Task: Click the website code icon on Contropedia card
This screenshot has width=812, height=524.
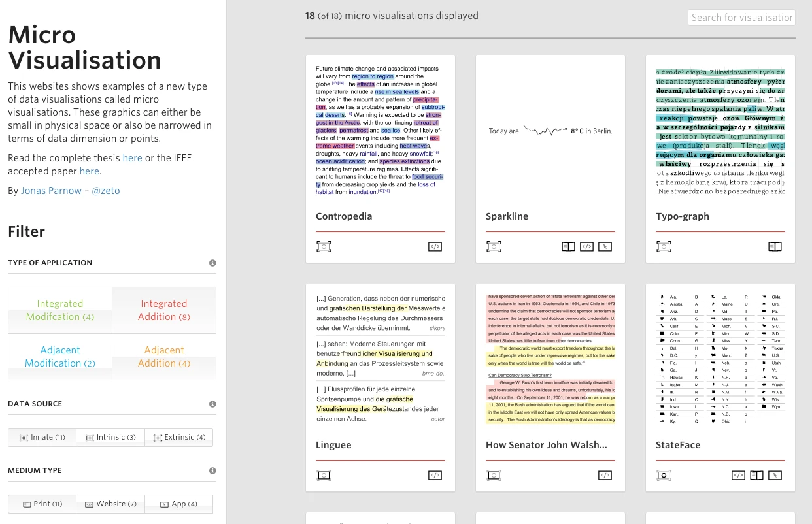Action: pos(435,246)
